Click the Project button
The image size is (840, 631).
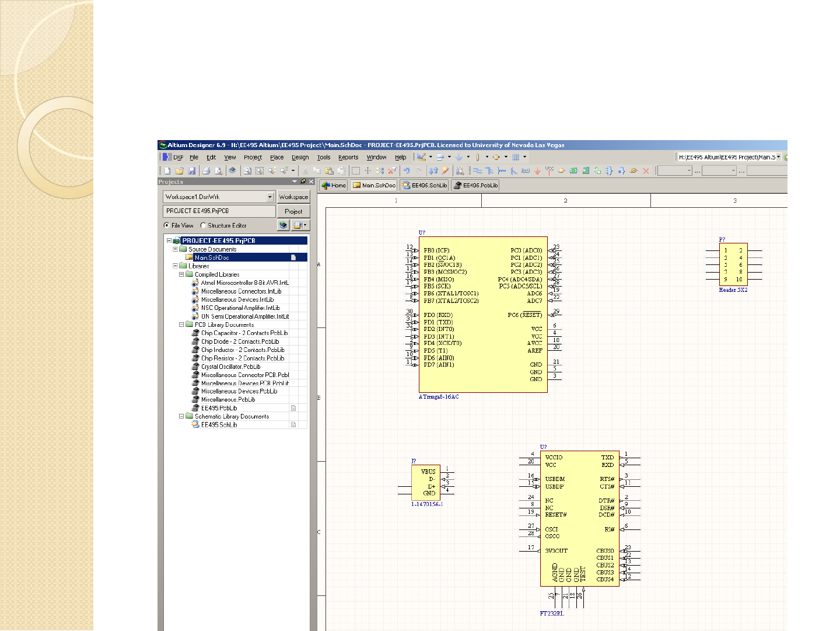click(x=293, y=211)
